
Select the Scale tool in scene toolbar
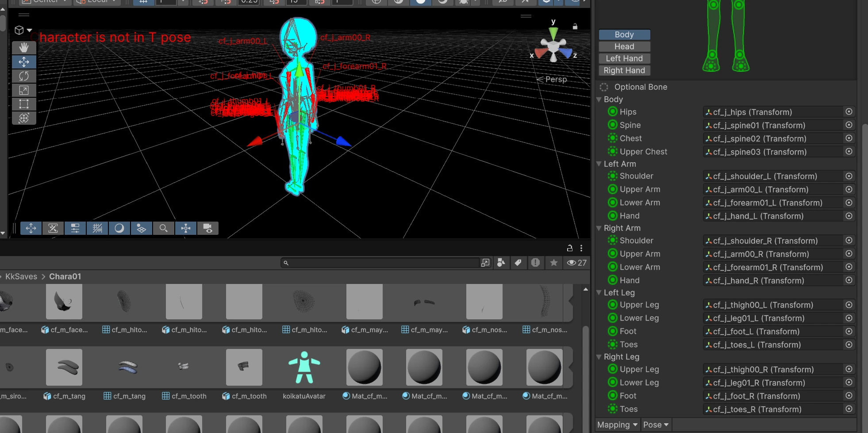click(24, 90)
